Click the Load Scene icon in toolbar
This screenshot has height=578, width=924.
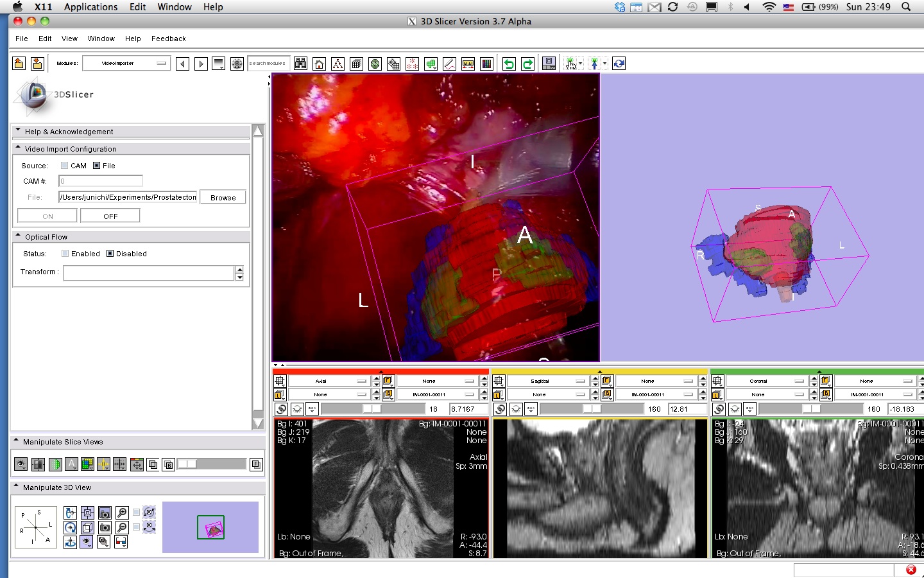click(x=19, y=64)
